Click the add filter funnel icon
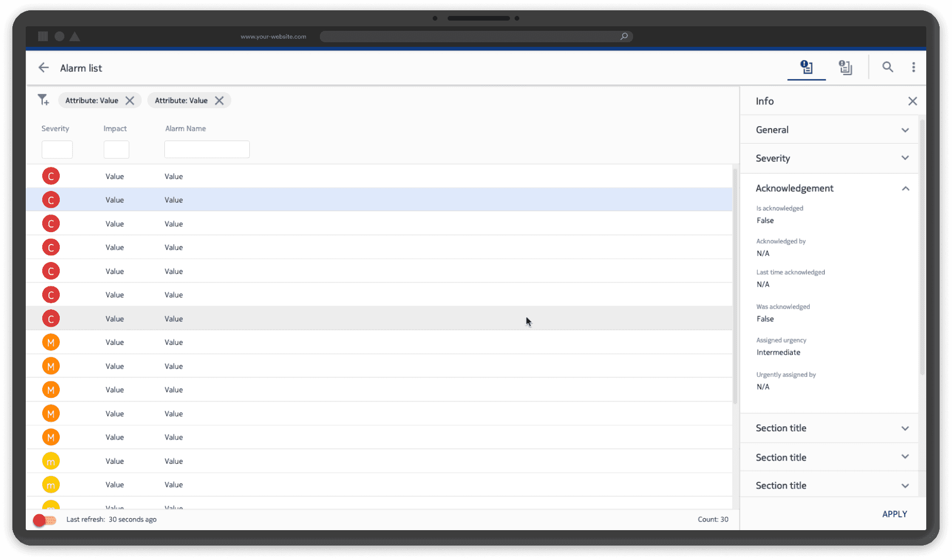This screenshot has height=560, width=952. (43, 99)
